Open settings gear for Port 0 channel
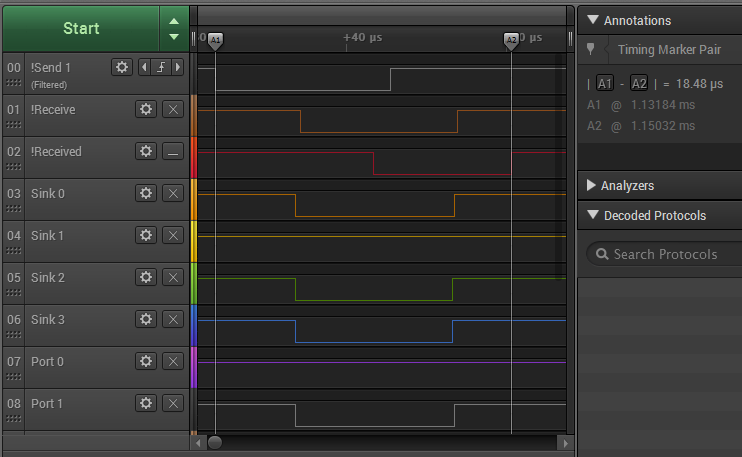Screen dimensions: 742x457 [x=146, y=361]
